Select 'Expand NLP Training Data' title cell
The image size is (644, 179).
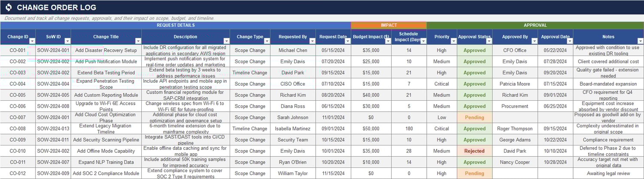pyautogui.click(x=106, y=162)
